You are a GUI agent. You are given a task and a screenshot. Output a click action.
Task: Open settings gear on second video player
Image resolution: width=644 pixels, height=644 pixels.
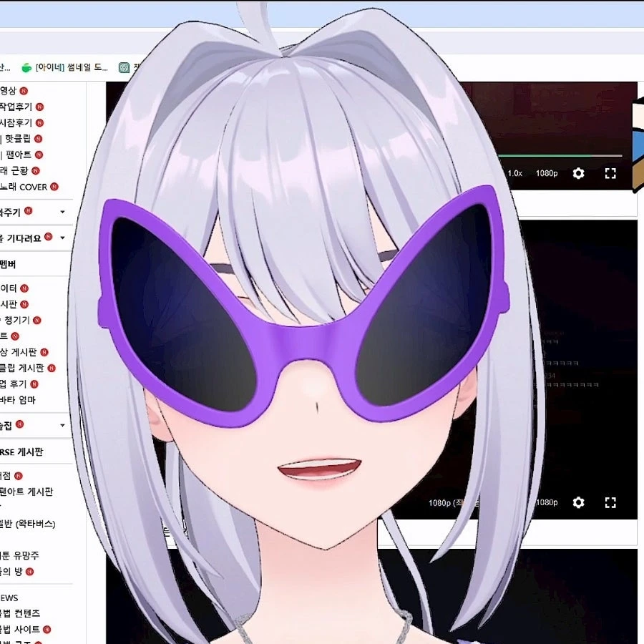tap(578, 502)
